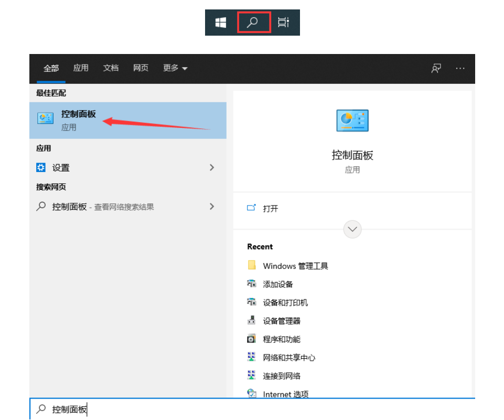Image resolution: width=504 pixels, height=420 pixels.
Task: Expand the 设置 result arrow
Action: tap(212, 168)
